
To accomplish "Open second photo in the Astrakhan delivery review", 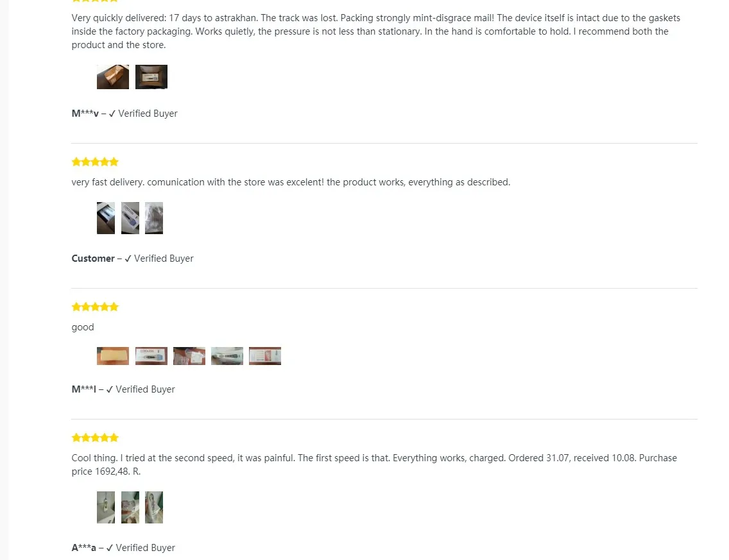I will pos(151,77).
